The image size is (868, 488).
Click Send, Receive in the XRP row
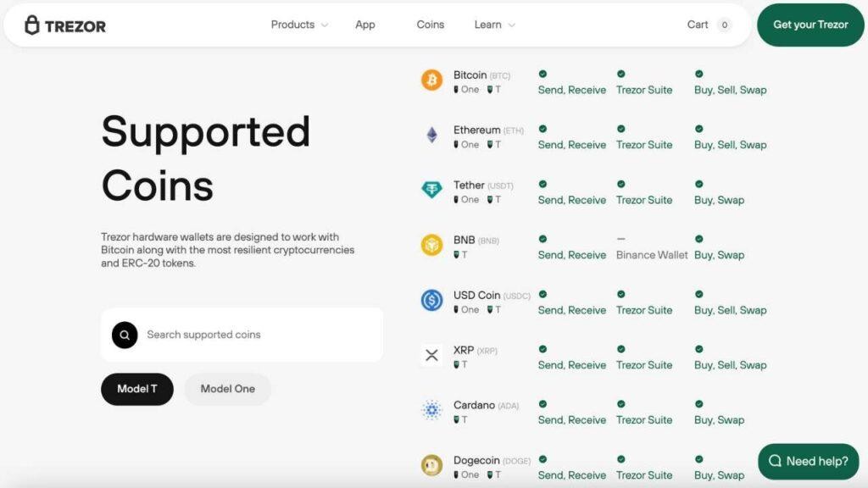point(572,365)
